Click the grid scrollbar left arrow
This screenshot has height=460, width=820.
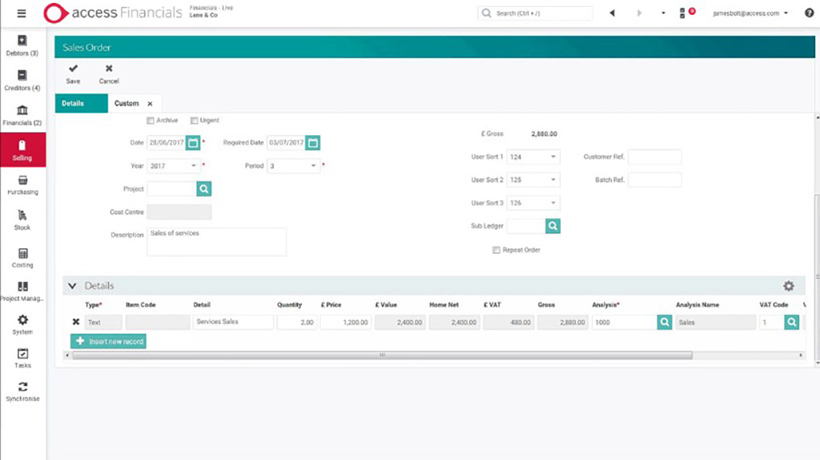coord(67,355)
